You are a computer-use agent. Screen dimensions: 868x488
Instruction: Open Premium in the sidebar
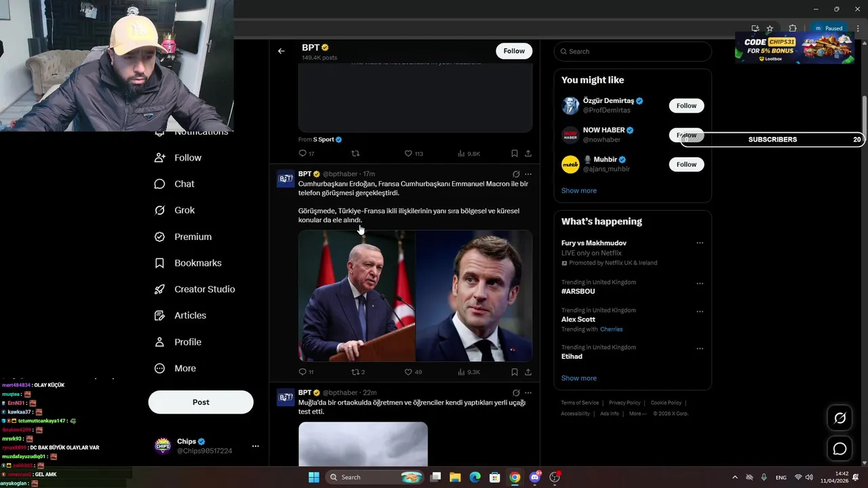(x=183, y=237)
